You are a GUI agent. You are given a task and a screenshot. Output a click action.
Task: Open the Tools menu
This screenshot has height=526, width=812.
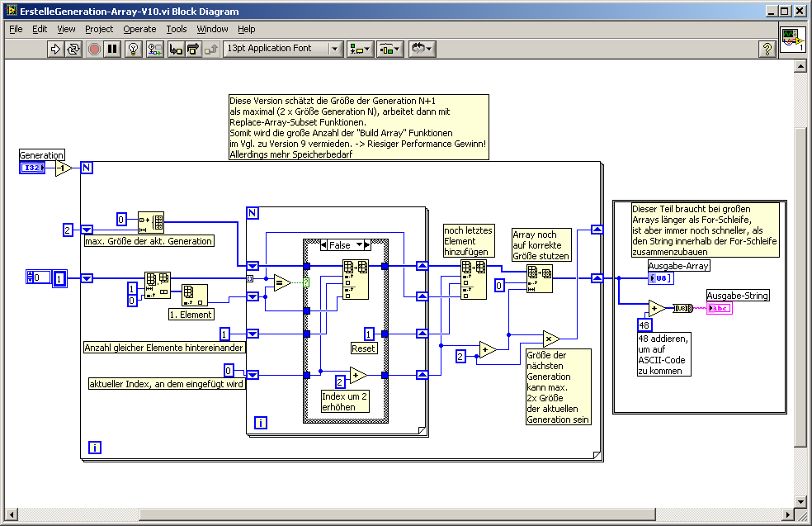point(176,29)
